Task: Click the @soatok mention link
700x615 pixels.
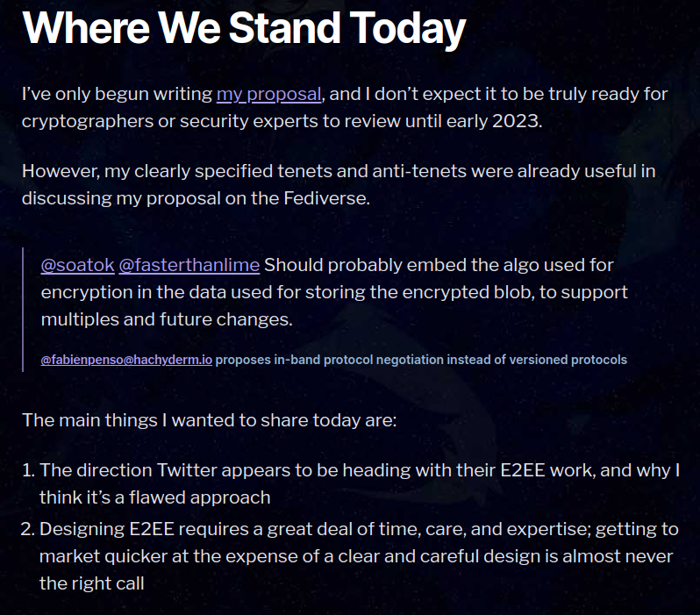Action: point(77,265)
